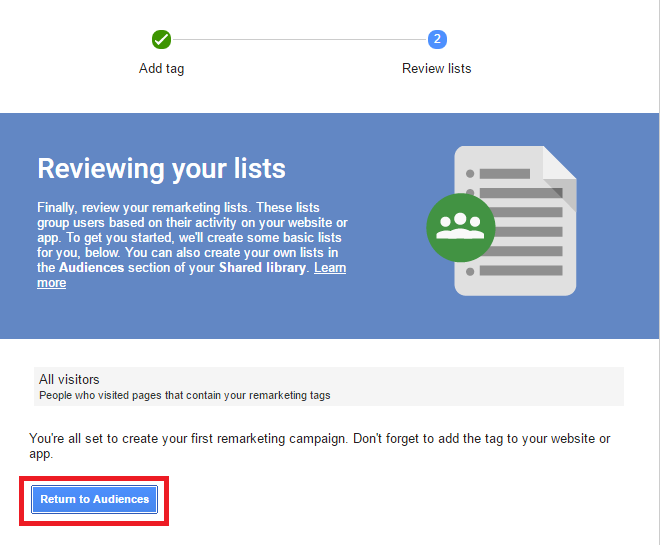Click the green checkmark step icon
Screen dimensions: 660x545
pos(161,40)
